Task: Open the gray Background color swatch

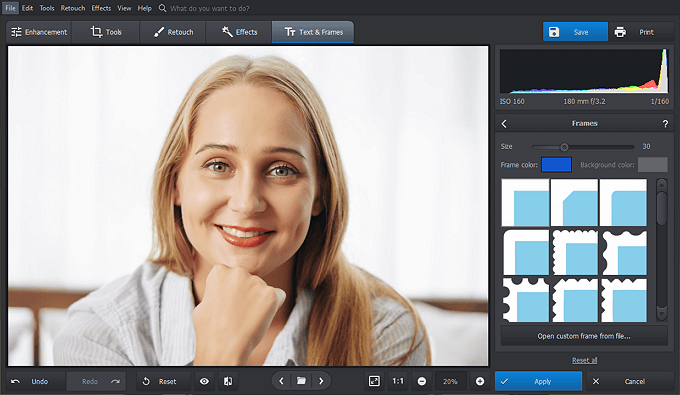Action: (653, 165)
